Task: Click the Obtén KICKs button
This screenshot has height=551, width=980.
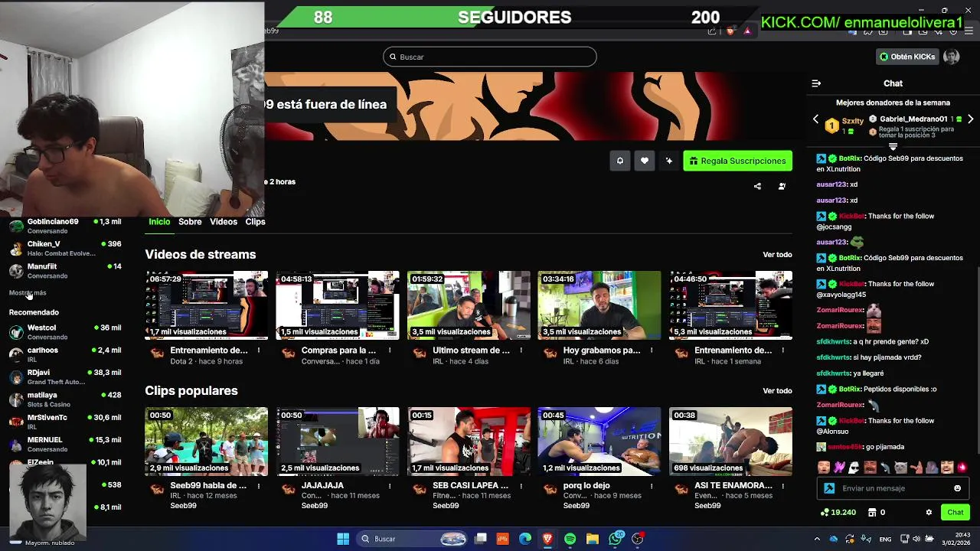Action: coord(907,57)
